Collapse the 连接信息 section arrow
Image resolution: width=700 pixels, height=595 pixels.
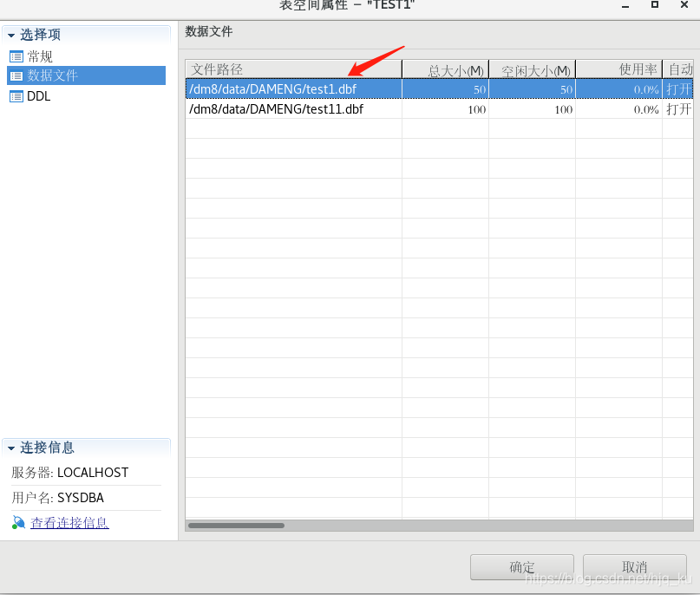tap(11, 448)
